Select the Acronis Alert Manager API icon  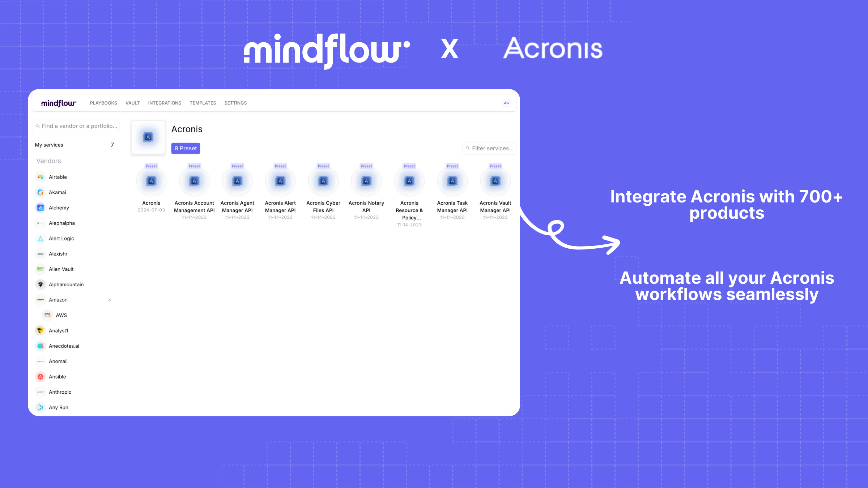click(x=280, y=181)
